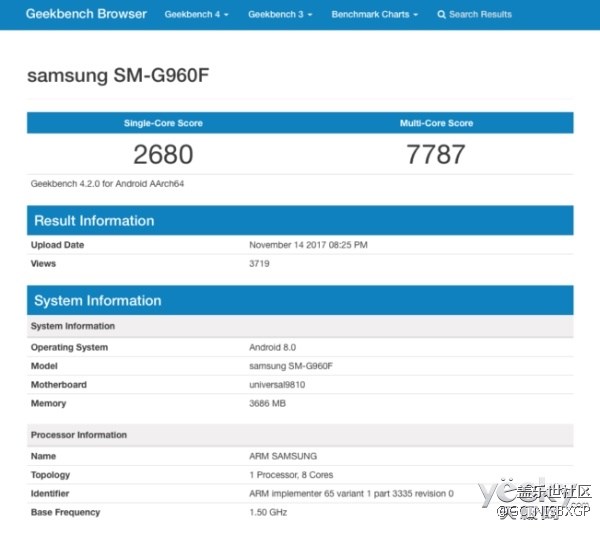The height and width of the screenshot is (534, 600).
Task: Select the upload date November 14 2017
Action: 308,245
